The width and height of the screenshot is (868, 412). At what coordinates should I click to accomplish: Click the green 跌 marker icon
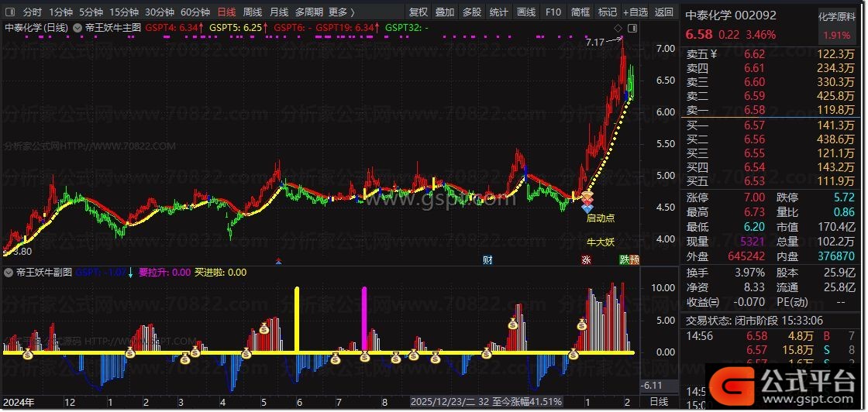(x=625, y=260)
